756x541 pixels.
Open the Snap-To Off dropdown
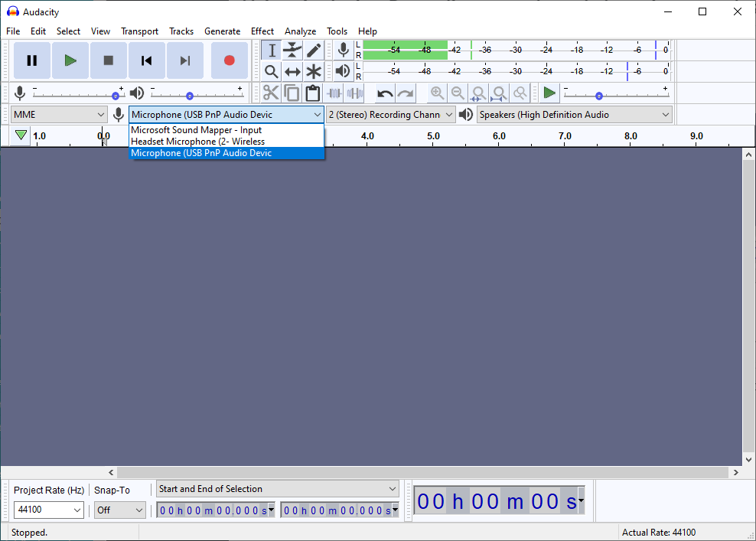pos(119,510)
